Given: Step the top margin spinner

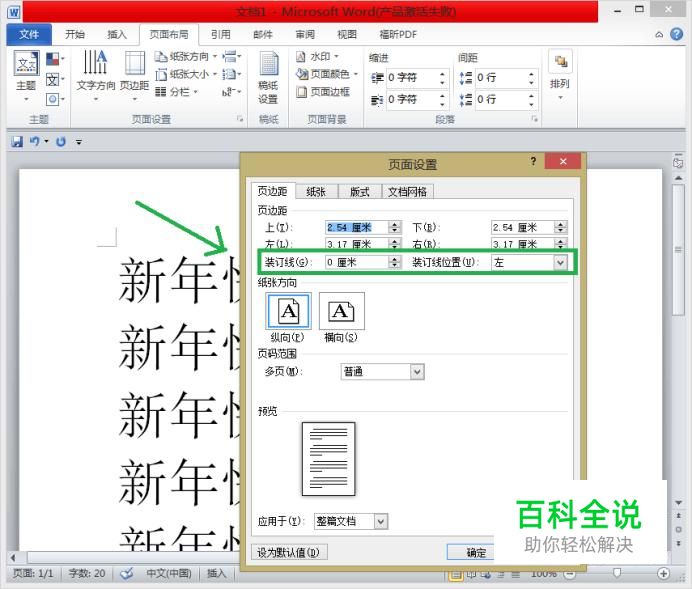Looking at the screenshot, I should [395, 227].
